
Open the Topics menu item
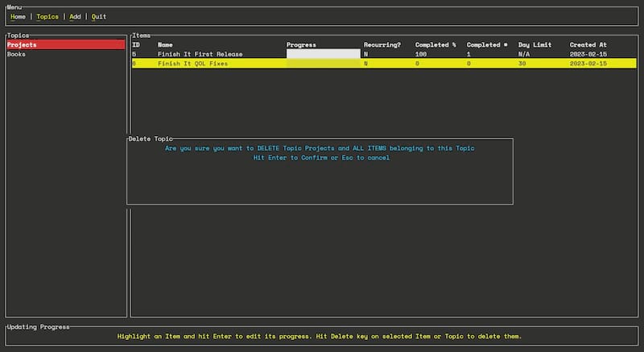point(47,17)
